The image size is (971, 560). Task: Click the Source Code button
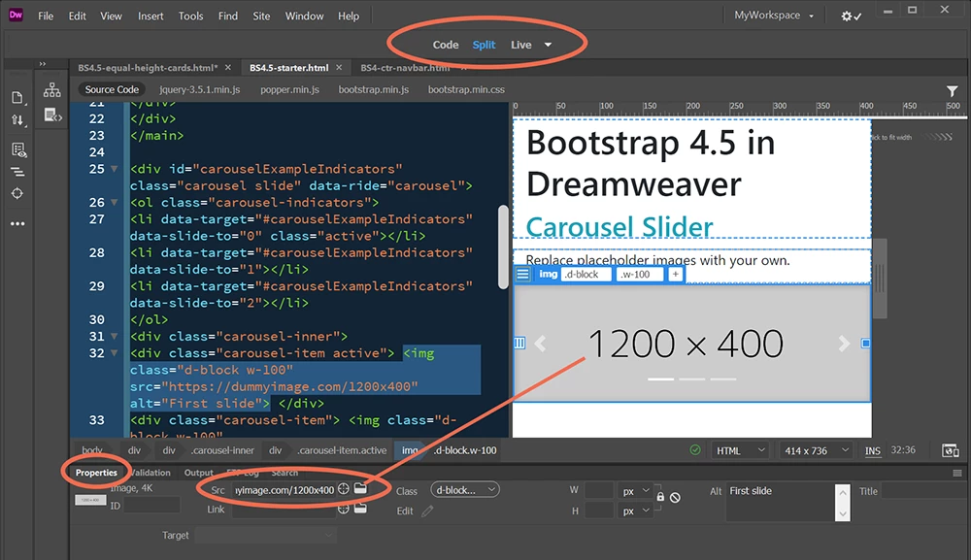tap(112, 89)
